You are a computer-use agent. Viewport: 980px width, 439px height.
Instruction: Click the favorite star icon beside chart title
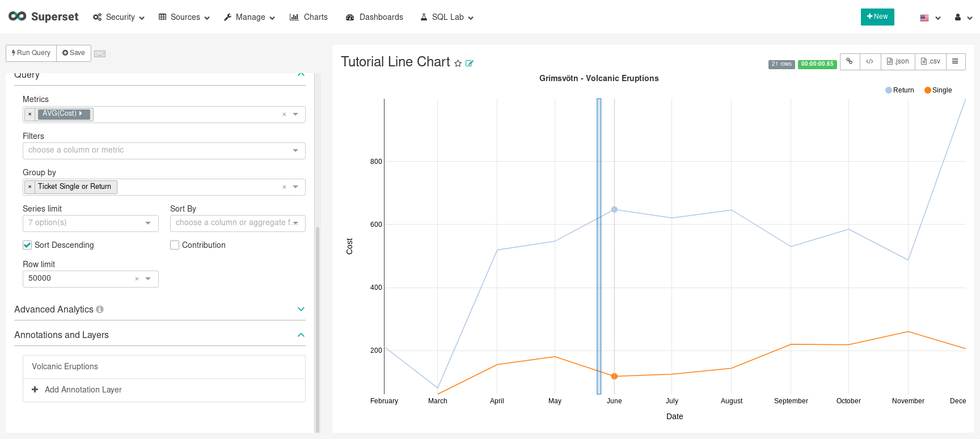point(458,64)
